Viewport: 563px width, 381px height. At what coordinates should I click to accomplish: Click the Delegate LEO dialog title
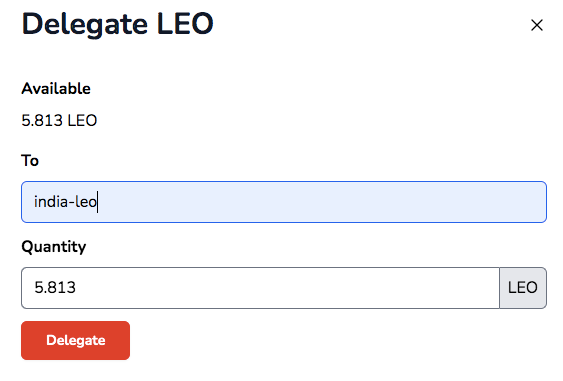pyautogui.click(x=117, y=24)
